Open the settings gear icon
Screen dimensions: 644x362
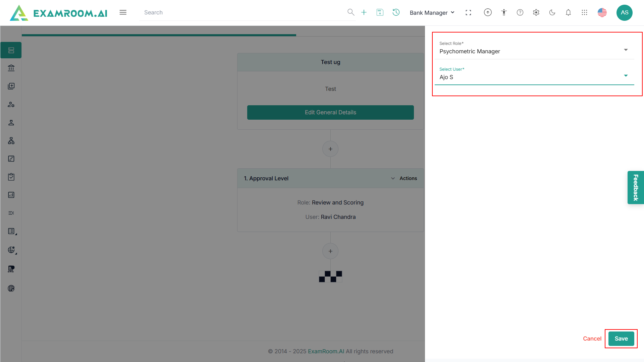(536, 12)
